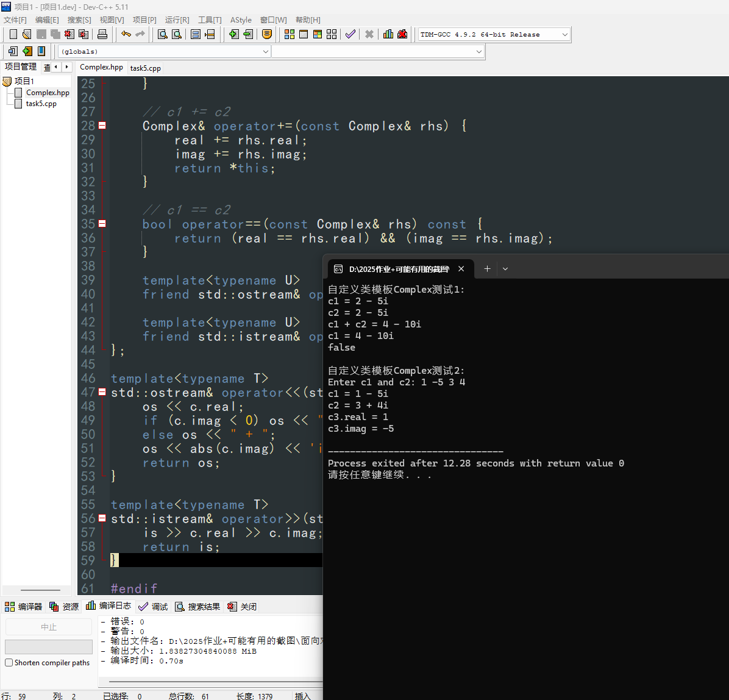729x700 pixels.
Task: Click the Run window icon
Action: 304,34
